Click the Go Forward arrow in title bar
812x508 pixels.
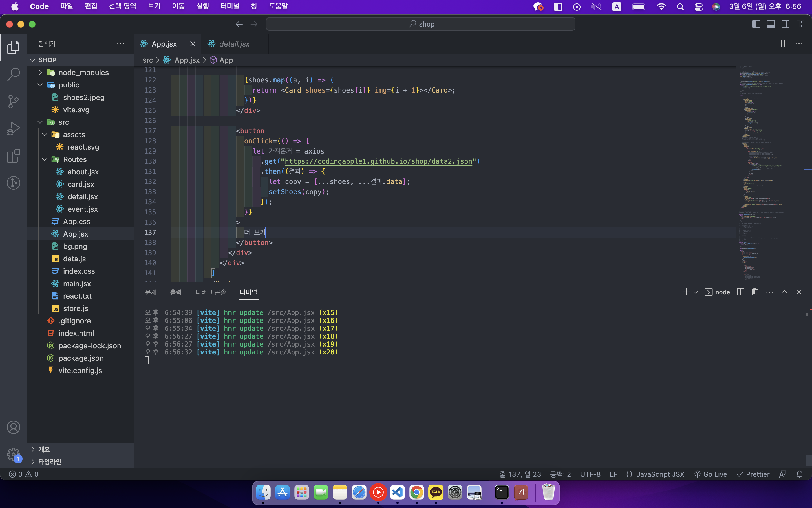[254, 24]
